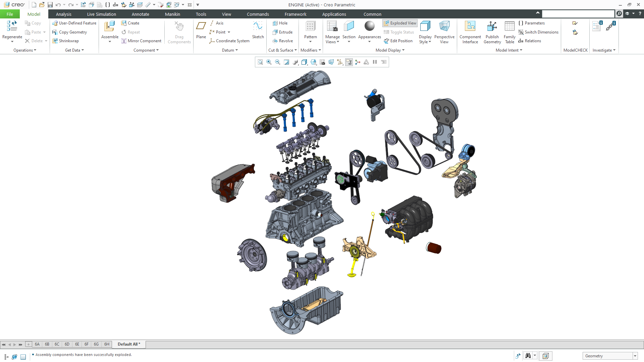Toggle Perspective View display
Screen dimensions: 644x362
(x=444, y=27)
